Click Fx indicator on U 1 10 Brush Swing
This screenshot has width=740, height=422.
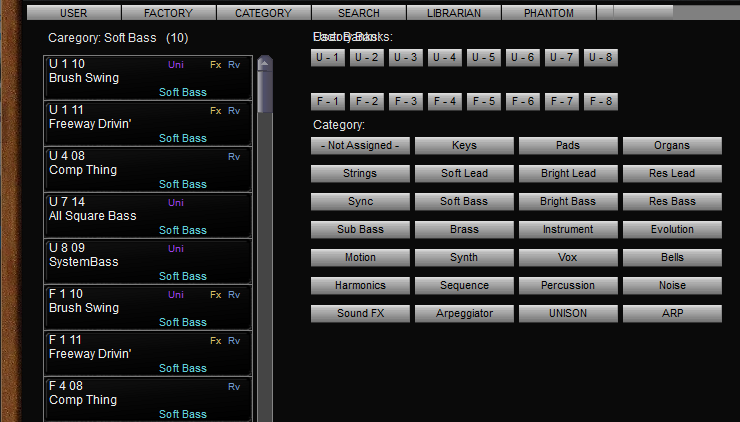coord(215,64)
